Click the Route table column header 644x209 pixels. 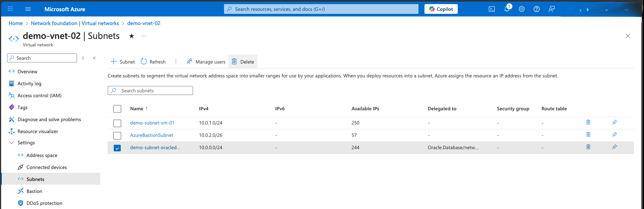[x=554, y=109]
